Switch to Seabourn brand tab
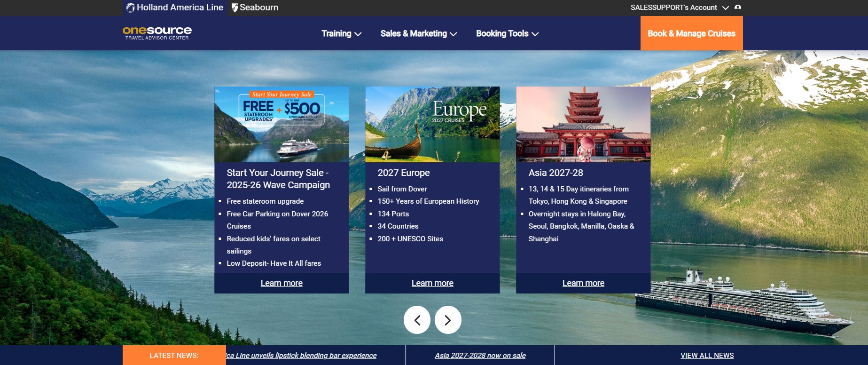Viewport: 868px width, 365px height. pyautogui.click(x=255, y=8)
